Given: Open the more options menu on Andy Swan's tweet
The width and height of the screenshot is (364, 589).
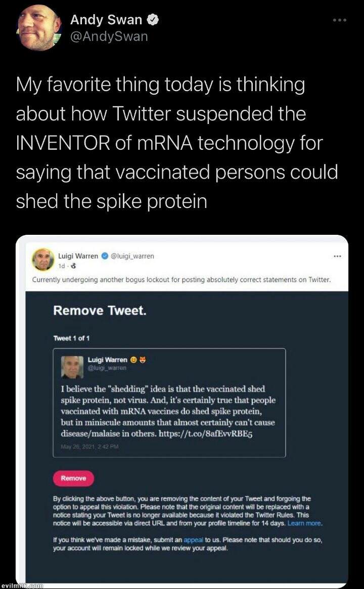Looking at the screenshot, I should 339,20.
